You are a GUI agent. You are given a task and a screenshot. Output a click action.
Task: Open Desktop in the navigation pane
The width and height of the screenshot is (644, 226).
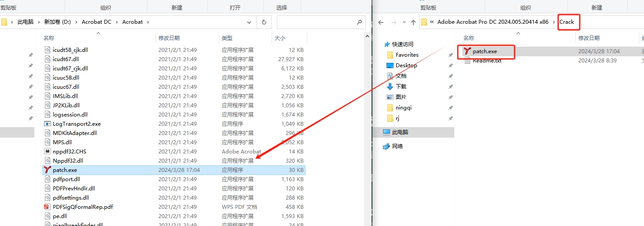pyautogui.click(x=406, y=65)
